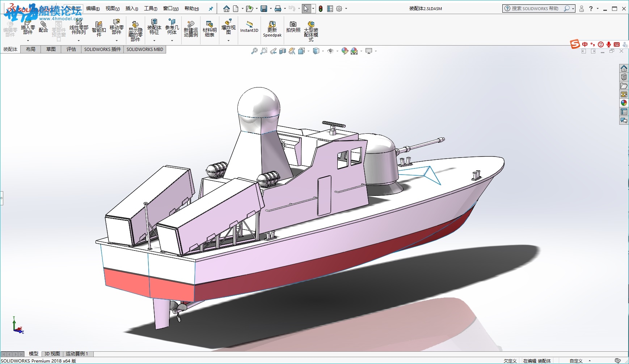The height and width of the screenshot is (364, 629).
Task: Open the Insert (插入) menu
Action: (132, 9)
